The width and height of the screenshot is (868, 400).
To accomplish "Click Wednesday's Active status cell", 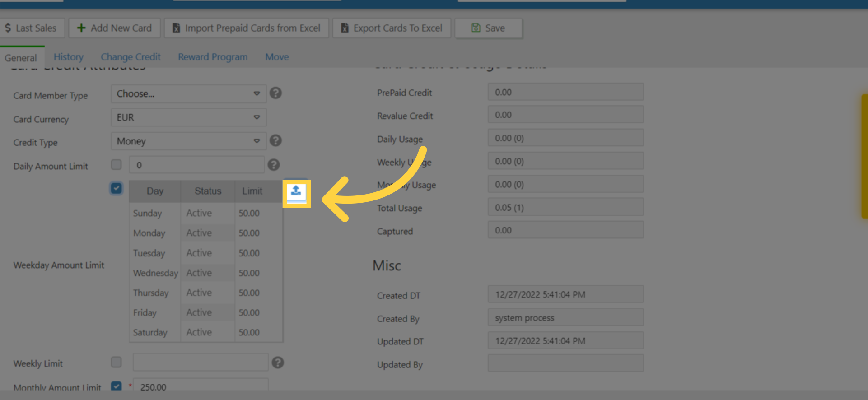I will 208,273.
